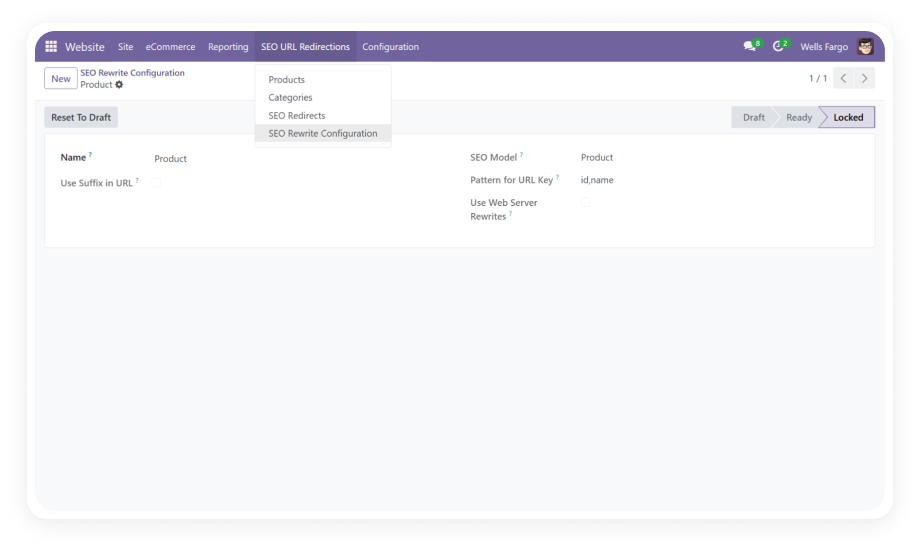920x550 pixels.
Task: Open the Configuration menu
Action: coord(390,46)
